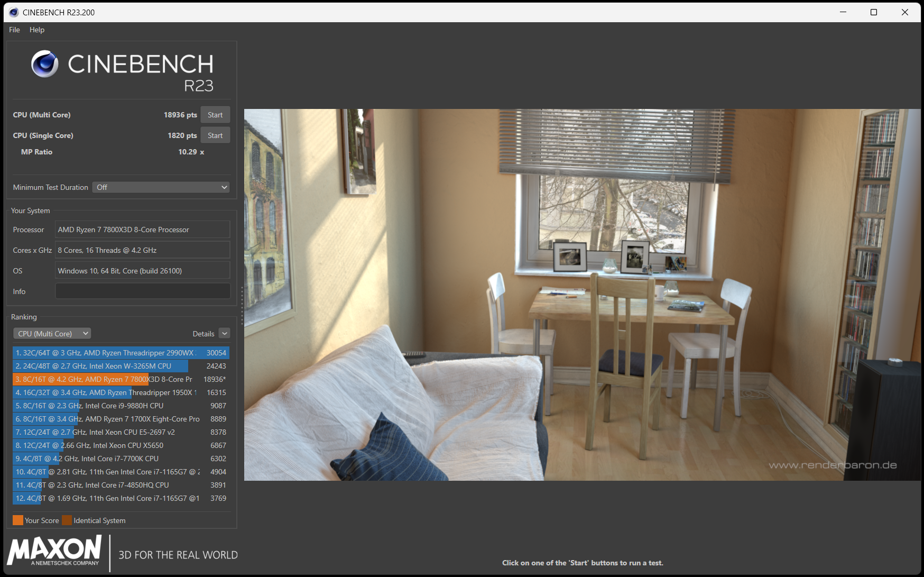Minimize the Cinebench window
The image size is (924, 577).
[x=843, y=12]
